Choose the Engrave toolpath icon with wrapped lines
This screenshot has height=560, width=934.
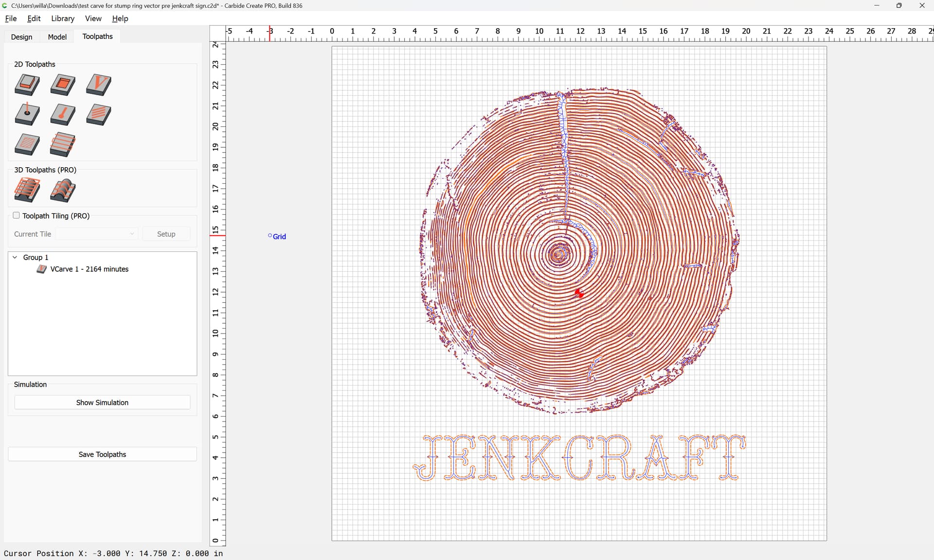pyautogui.click(x=63, y=144)
